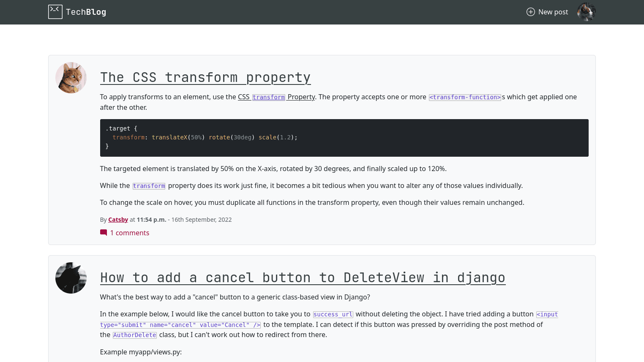Screen dimensions: 644x362
Task: Click the plus icon beside New post
Action: 530,12
